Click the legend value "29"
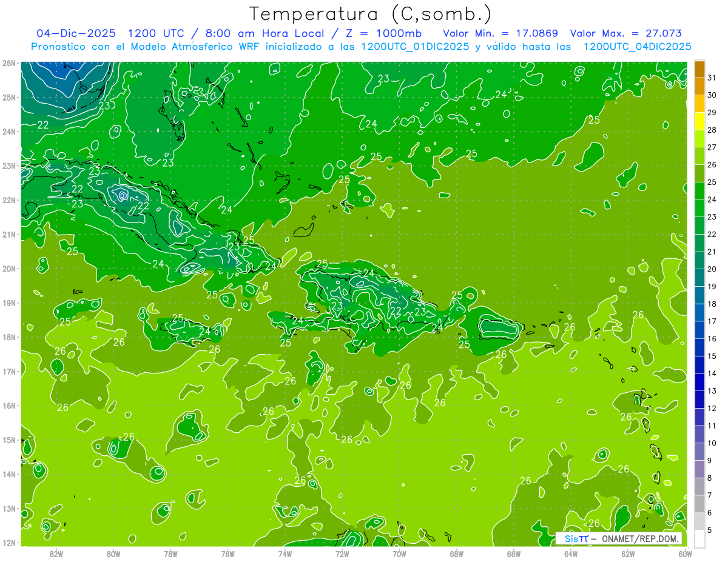 click(x=712, y=113)
